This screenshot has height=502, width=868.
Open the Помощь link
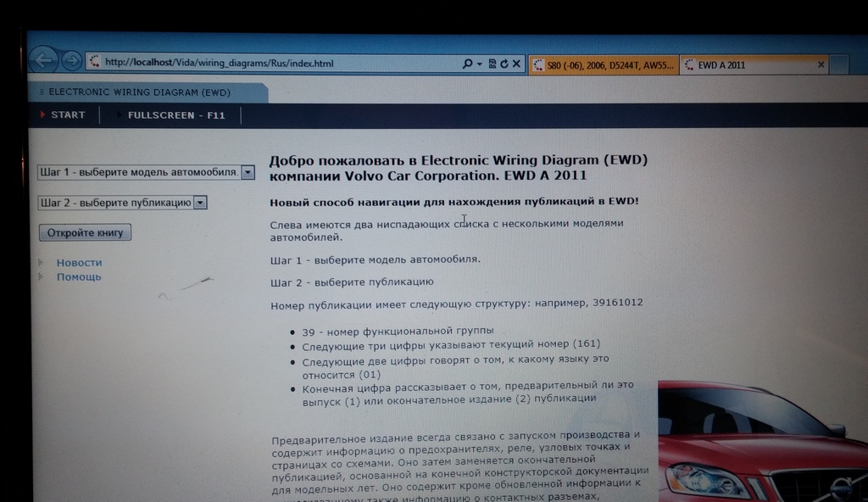(79, 276)
